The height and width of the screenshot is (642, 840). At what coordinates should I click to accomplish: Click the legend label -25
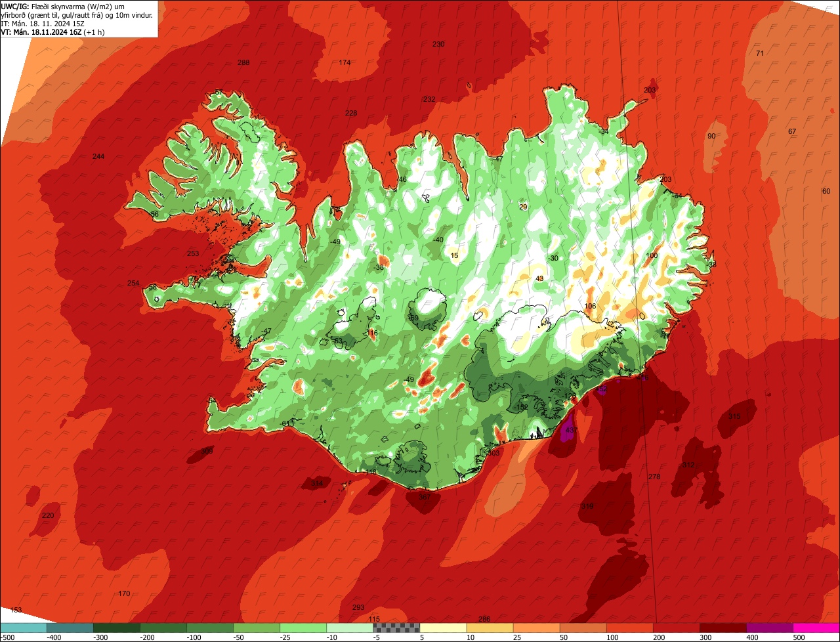click(285, 637)
